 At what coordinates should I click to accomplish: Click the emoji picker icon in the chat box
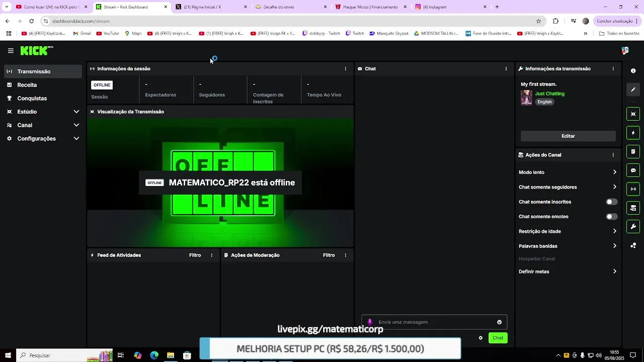499,322
